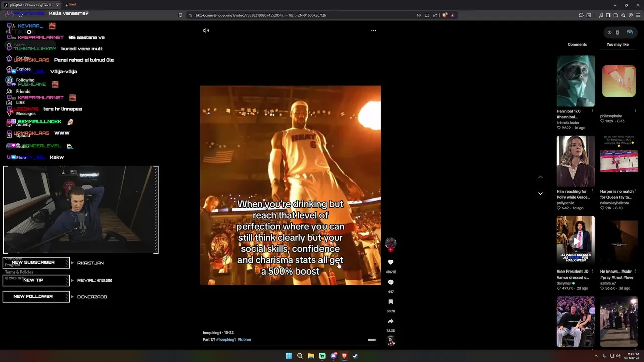Open the Hannibal 17.0 video thumbnail
The image size is (644, 362).
[x=576, y=81]
